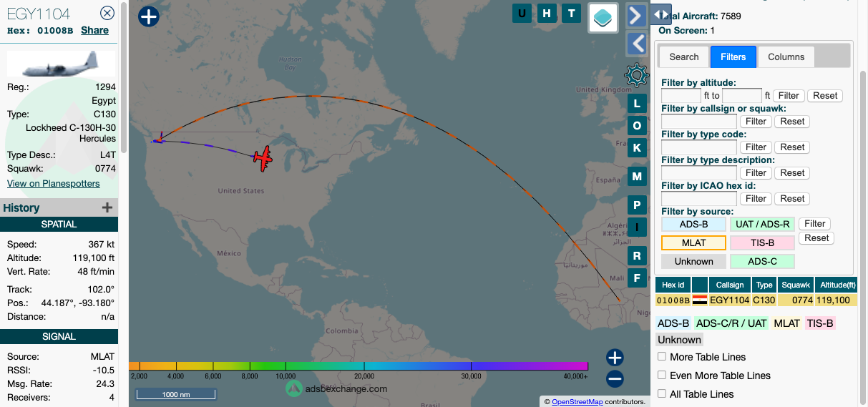This screenshot has height=407, width=868.
Task: Open the Share link for hex 01008B
Action: pyautogui.click(x=94, y=30)
